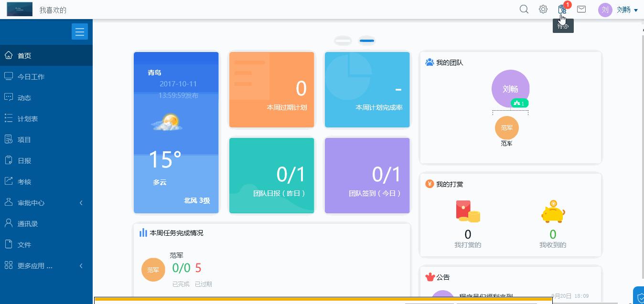Click the 日报 sidebar icon
Screen dimensions: 644x304
tap(9, 160)
